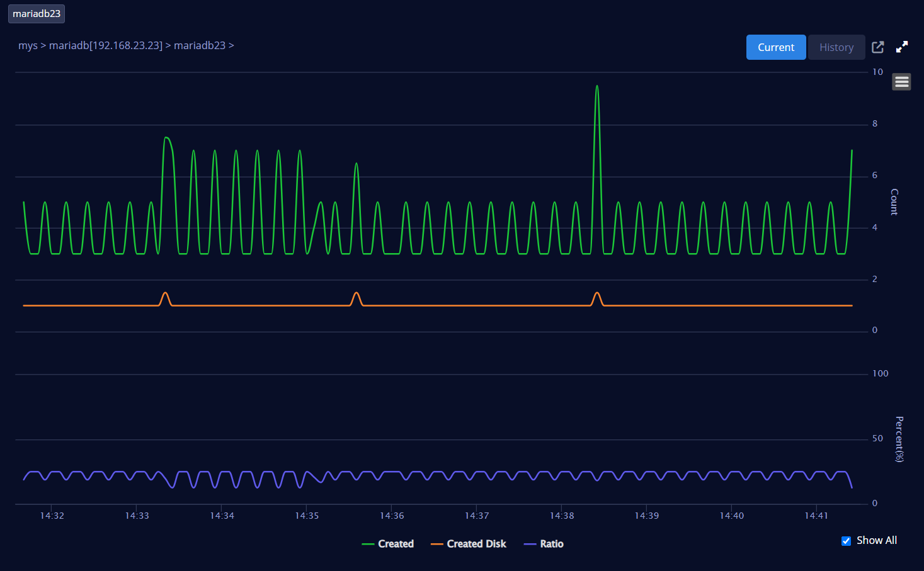Click the purple Ratio legend line marker

pyautogui.click(x=530, y=544)
